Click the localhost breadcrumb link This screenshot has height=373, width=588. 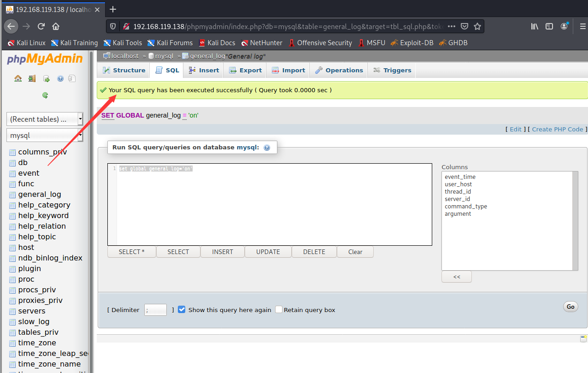tap(125, 56)
